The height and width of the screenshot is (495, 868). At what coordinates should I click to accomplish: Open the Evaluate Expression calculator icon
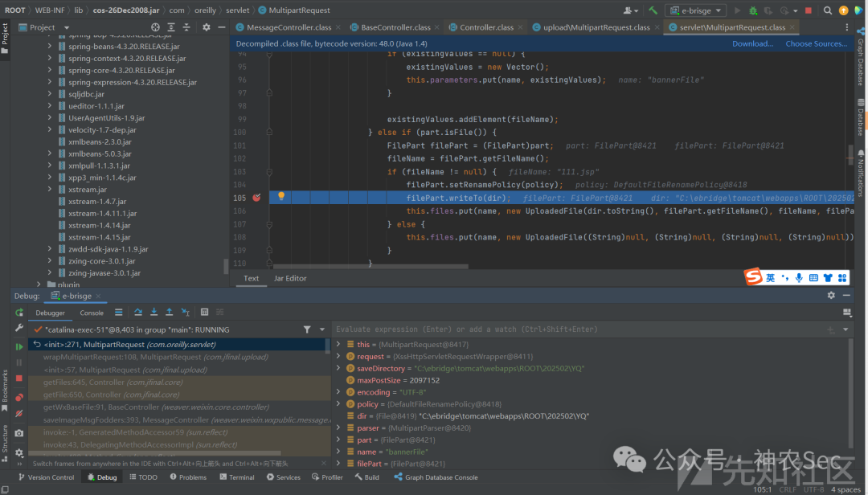coord(204,313)
